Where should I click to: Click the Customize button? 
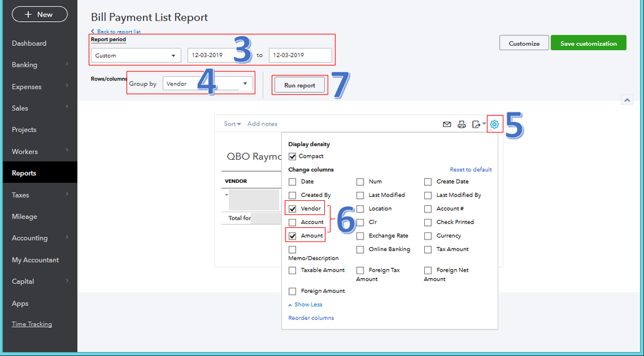[x=524, y=44]
